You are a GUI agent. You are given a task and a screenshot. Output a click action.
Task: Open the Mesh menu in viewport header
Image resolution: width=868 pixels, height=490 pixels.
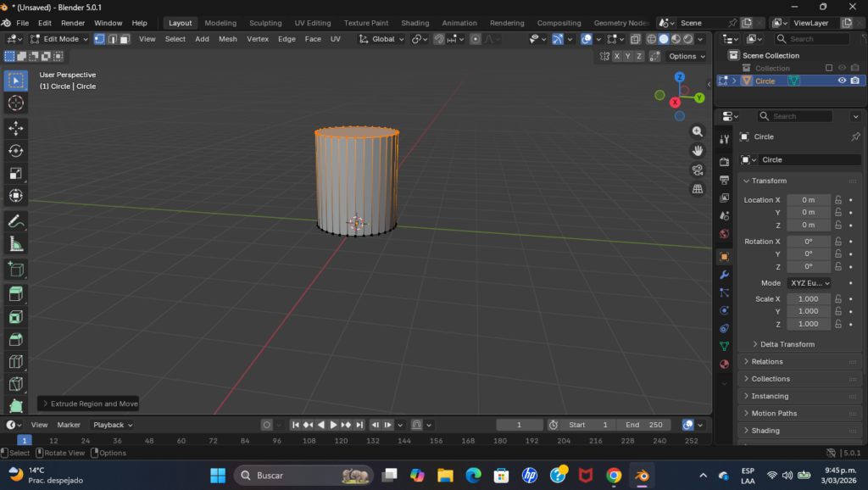pos(227,39)
